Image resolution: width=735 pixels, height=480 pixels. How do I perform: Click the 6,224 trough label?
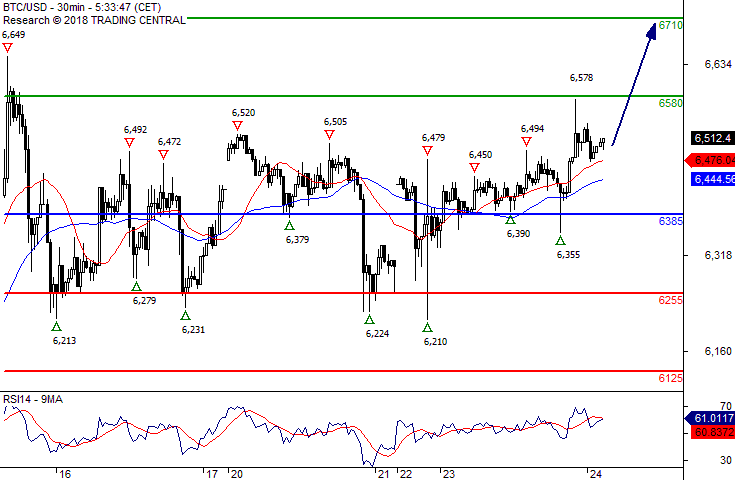point(377,334)
